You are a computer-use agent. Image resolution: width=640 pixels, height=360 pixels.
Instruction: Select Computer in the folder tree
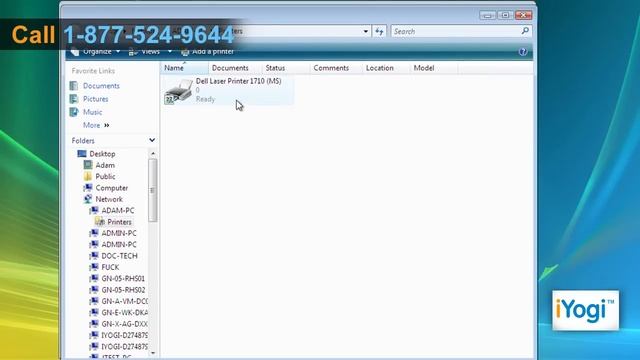[111, 188]
